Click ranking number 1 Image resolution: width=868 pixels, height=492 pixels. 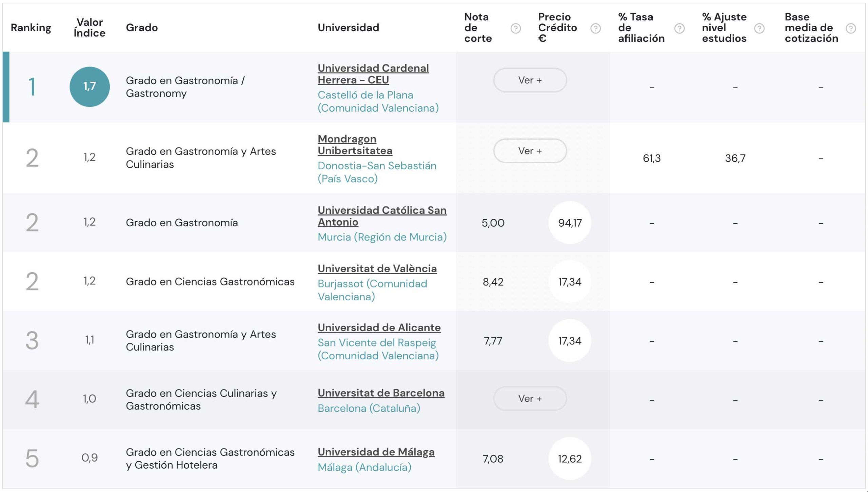[x=32, y=87]
